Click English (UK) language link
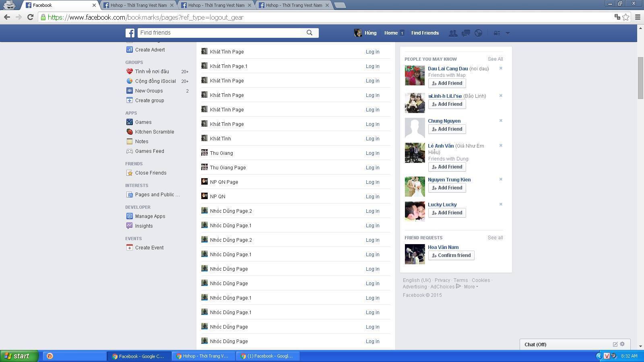The image size is (644, 362). [x=417, y=280]
